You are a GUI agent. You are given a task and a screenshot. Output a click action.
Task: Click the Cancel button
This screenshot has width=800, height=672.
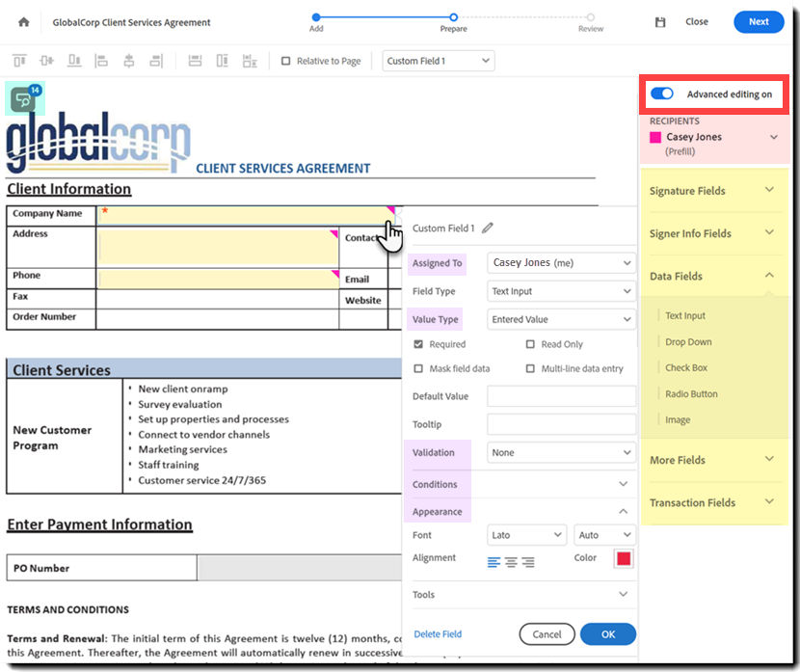tap(547, 634)
